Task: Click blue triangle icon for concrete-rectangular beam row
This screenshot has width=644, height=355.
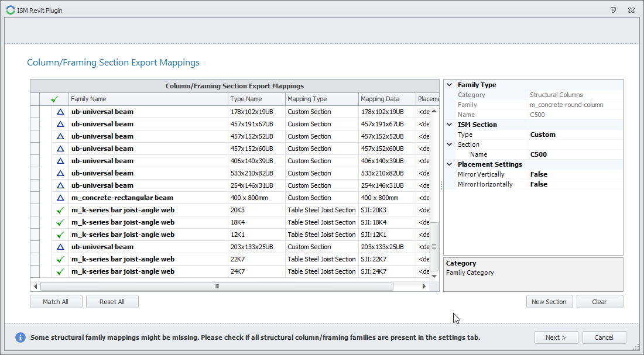Action: point(60,198)
